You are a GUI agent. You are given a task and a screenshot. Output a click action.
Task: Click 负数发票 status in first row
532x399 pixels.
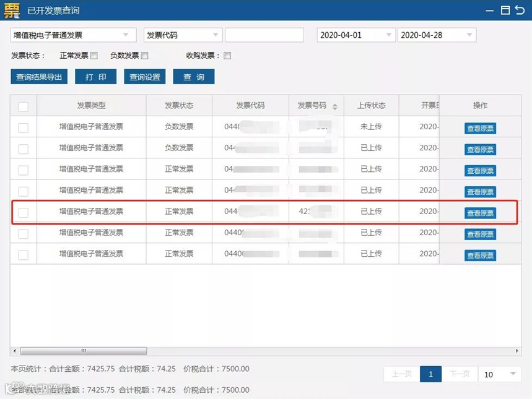click(x=179, y=126)
